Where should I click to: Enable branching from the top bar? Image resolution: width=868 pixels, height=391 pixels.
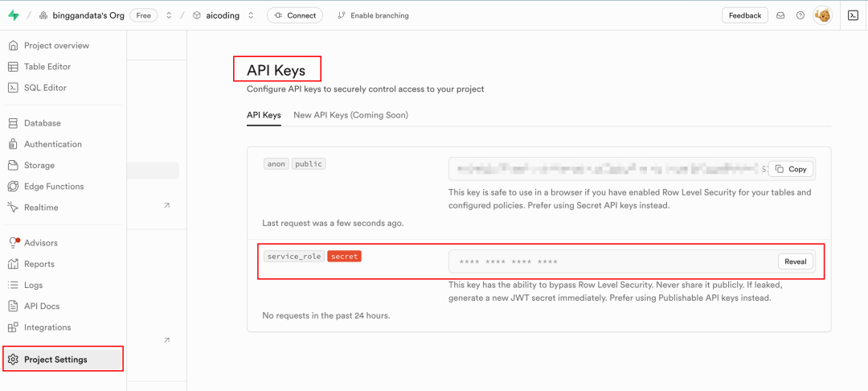pos(373,15)
